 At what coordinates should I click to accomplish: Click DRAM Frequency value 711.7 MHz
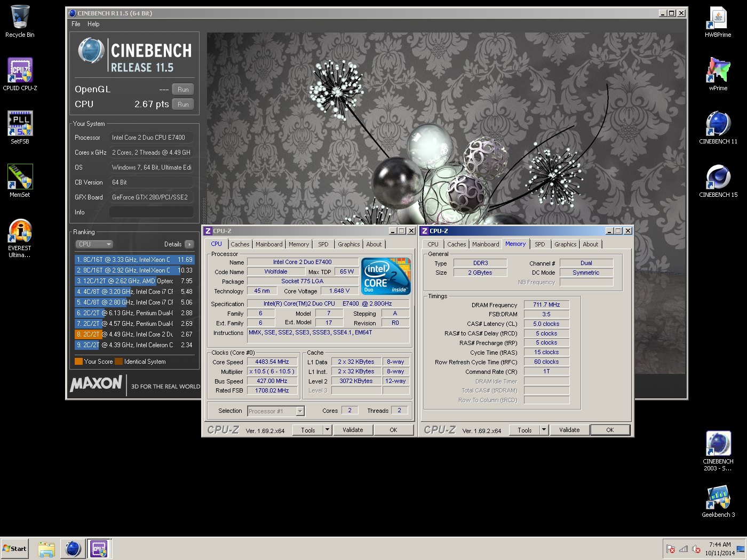click(546, 305)
